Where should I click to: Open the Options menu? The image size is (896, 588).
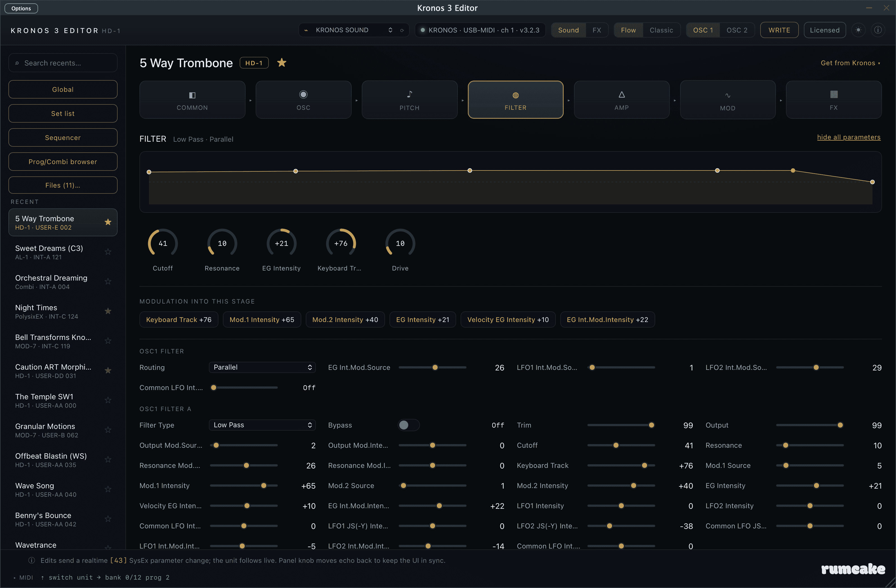[x=21, y=8]
